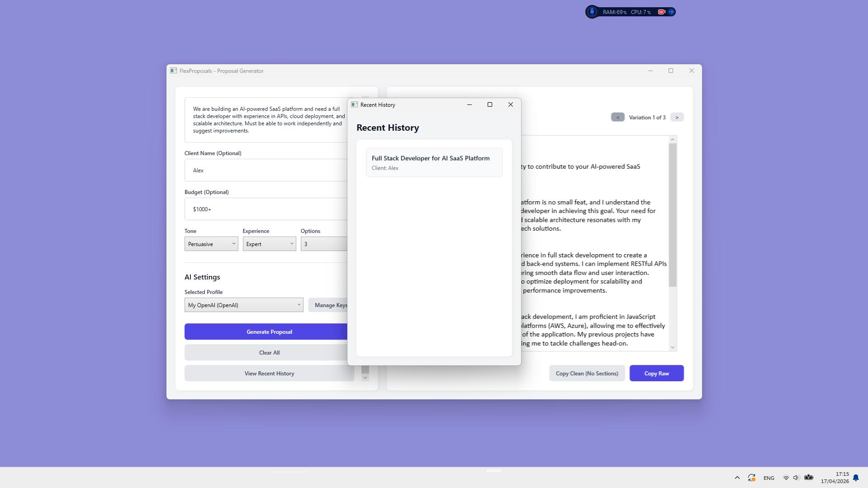Click the AI Settings heading
This screenshot has height=488, width=868.
pos(202,277)
